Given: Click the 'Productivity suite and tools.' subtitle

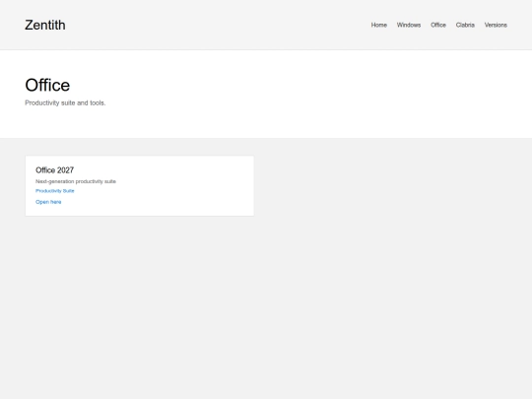Looking at the screenshot, I should (x=65, y=102).
